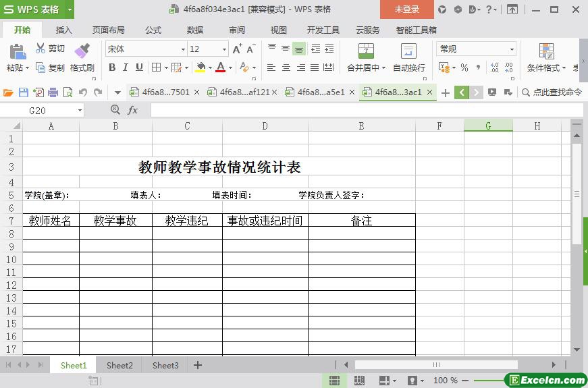
Task: Click the justify alignment icon
Action: [x=314, y=67]
